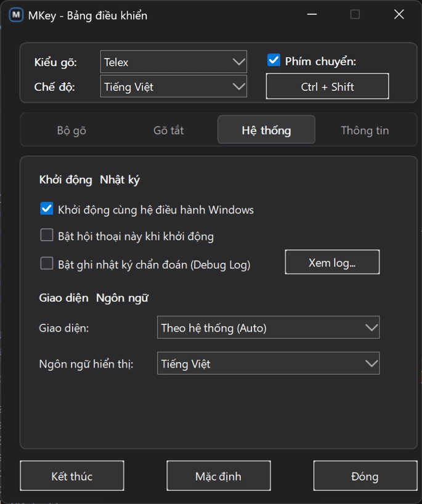Viewport: 422px width, 504px height.
Task: Click the Khởi động Nhật ký heading
Action: click(89, 180)
